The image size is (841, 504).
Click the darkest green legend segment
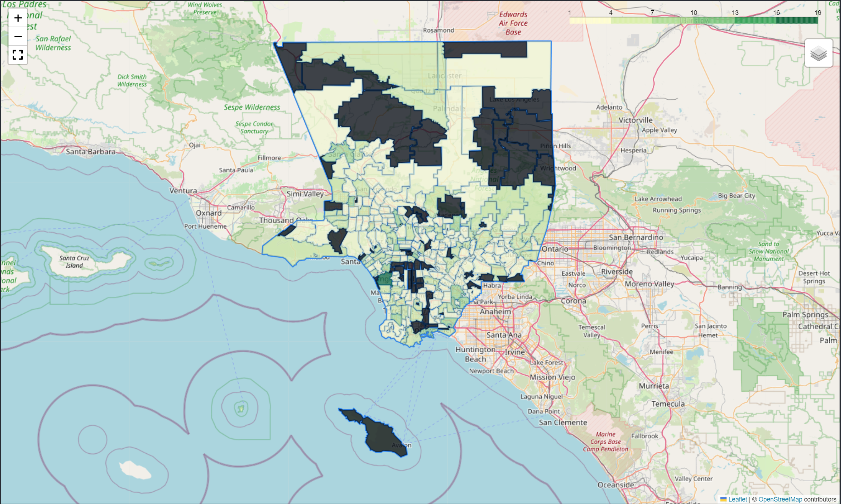[796, 21]
